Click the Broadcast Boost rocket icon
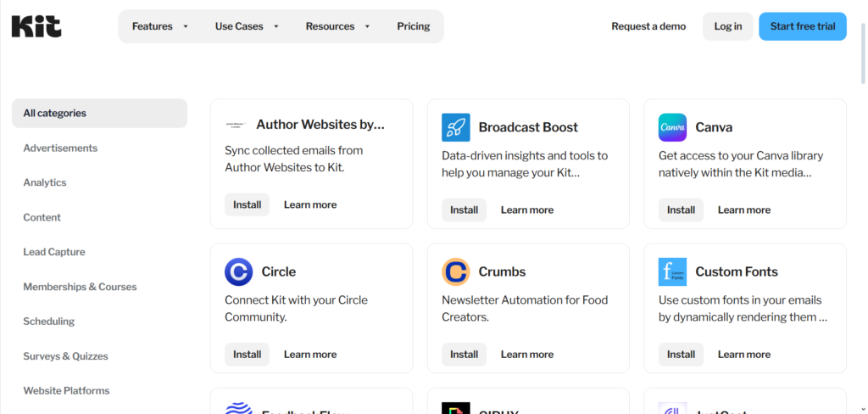The image size is (868, 414). pos(455,127)
